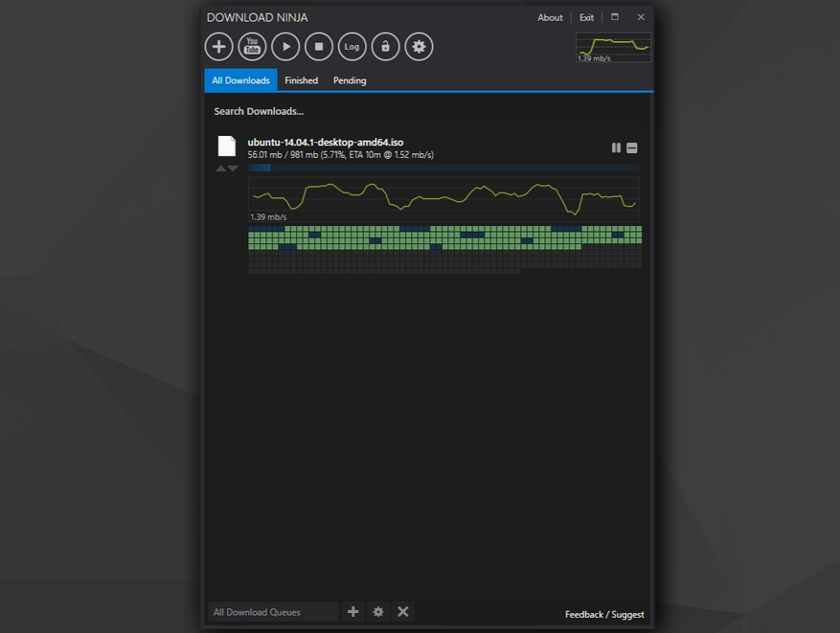This screenshot has width=840, height=633.
Task: Close the Download Ninja window
Action: 641,17
